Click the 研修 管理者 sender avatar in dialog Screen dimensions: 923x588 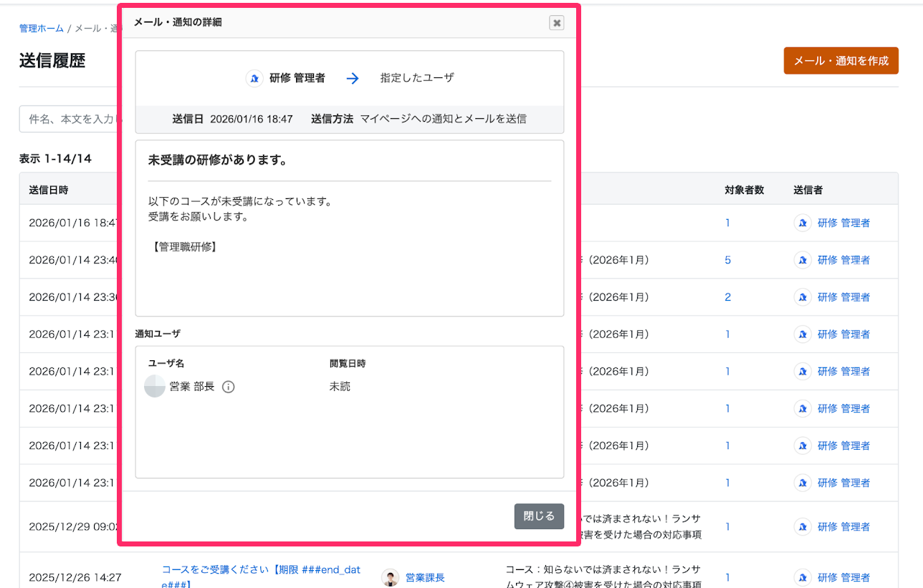point(254,79)
